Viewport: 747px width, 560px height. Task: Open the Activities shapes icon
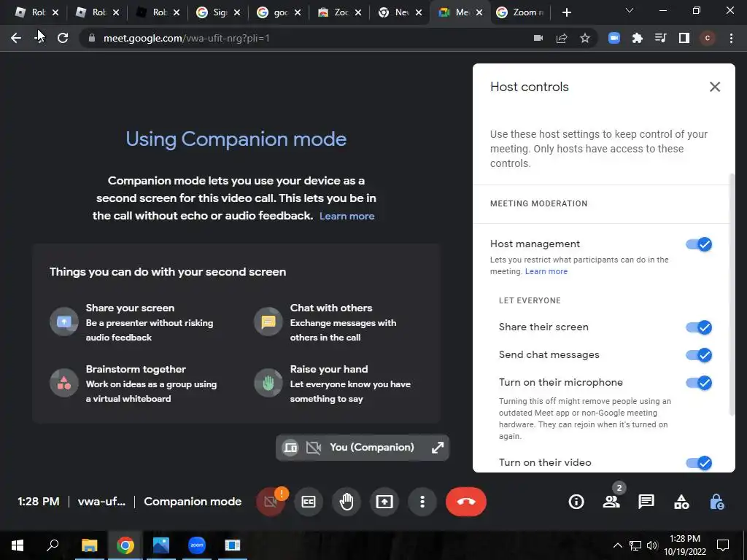[681, 502]
